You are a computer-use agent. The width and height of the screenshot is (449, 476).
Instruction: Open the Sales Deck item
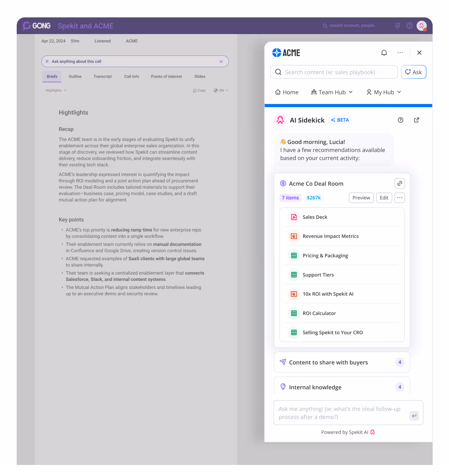pos(342,217)
